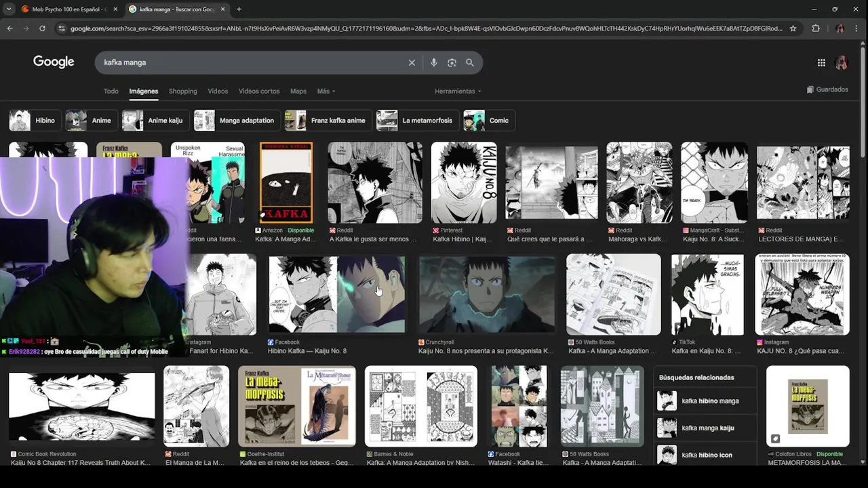Open Comic Book Revolution chapter 117 link
Image resolution: width=868 pixels, height=488 pixels.
coord(81,463)
